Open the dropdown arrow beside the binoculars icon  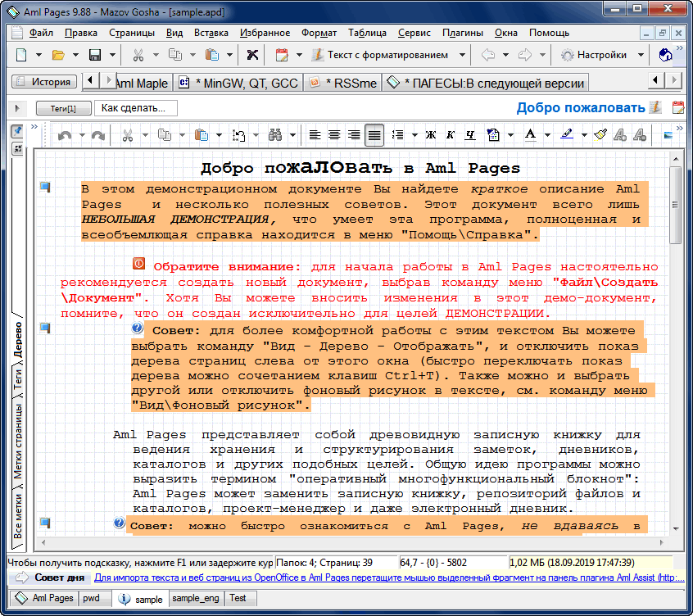pyautogui.click(x=292, y=135)
